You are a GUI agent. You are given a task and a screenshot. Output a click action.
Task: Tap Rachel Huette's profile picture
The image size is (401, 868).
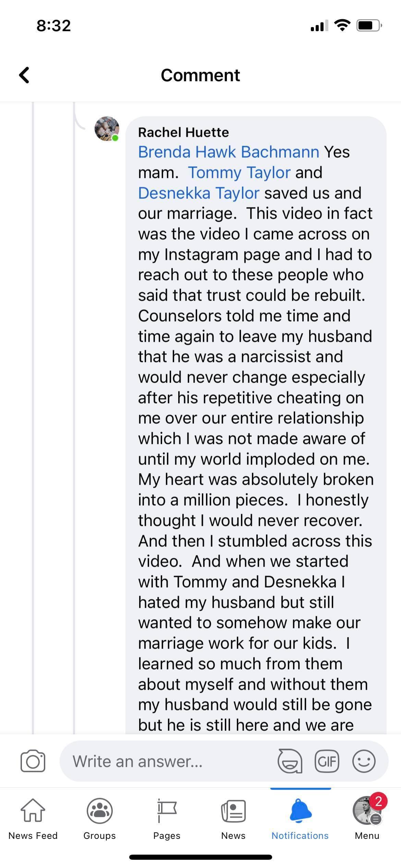pos(107,129)
